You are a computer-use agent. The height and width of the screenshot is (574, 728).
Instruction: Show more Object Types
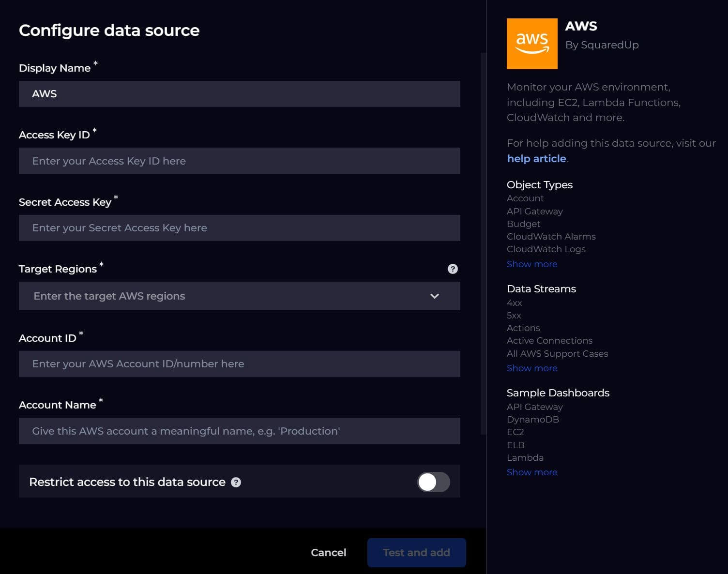tap(531, 264)
